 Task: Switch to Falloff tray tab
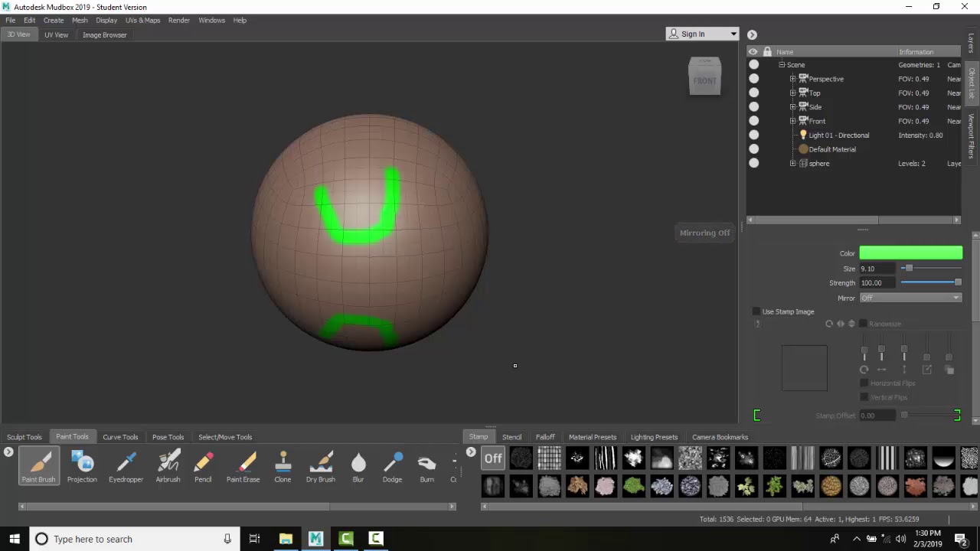pos(545,437)
